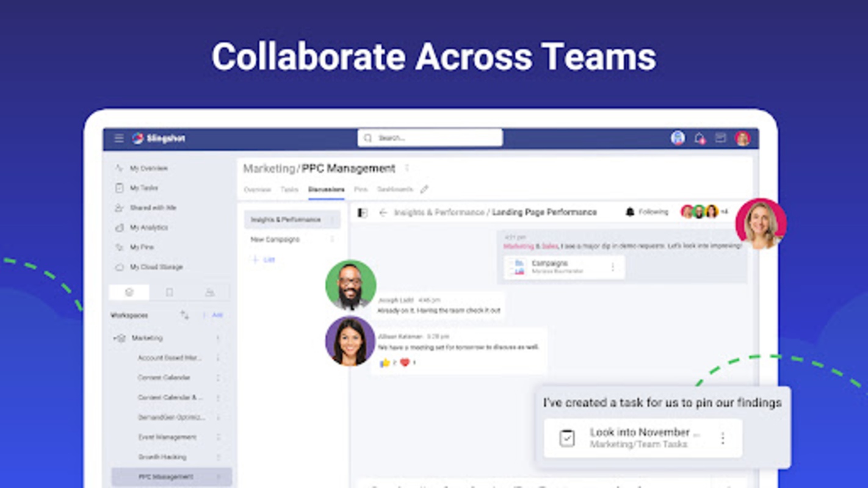The width and height of the screenshot is (868, 488).
Task: Open Account Based Mar... project
Action: click(x=169, y=358)
